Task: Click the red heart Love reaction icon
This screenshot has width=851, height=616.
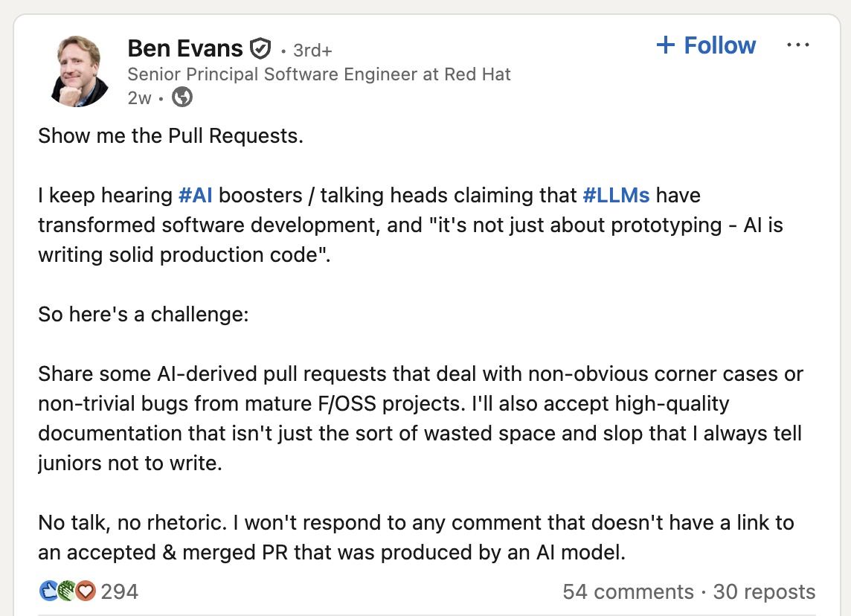Action: [x=86, y=591]
